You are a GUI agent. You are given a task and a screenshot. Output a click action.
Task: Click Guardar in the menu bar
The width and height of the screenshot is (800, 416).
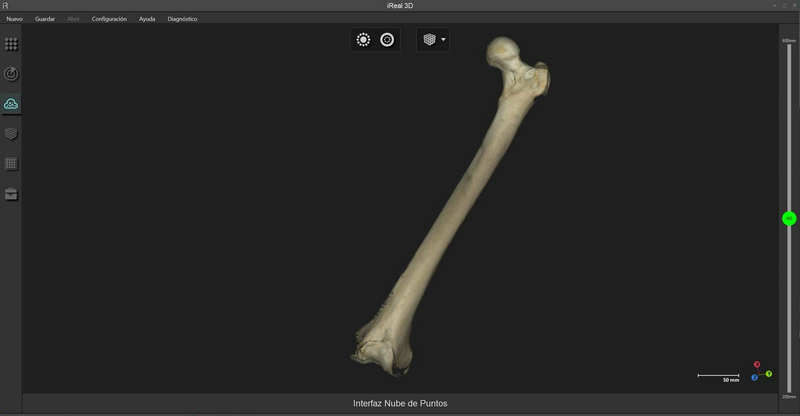45,19
